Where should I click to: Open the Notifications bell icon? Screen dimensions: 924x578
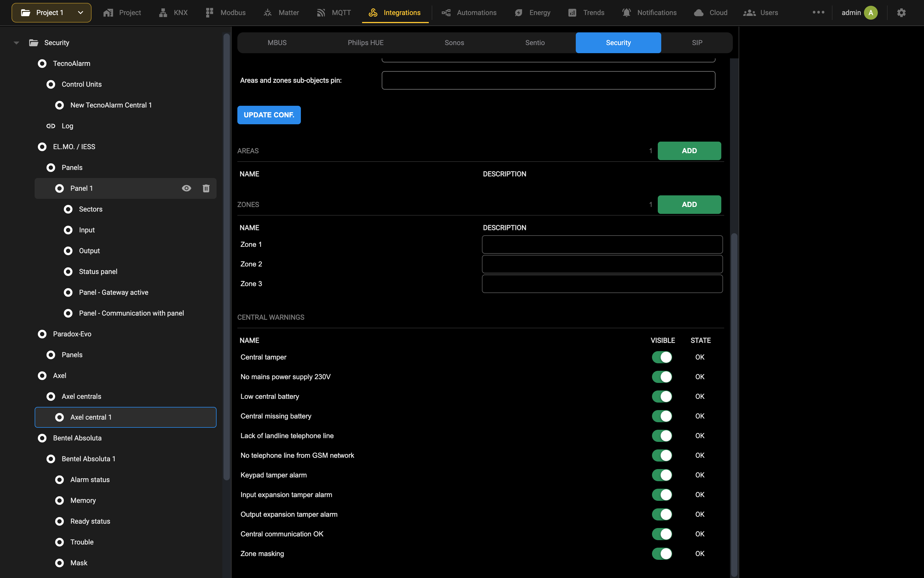click(626, 13)
